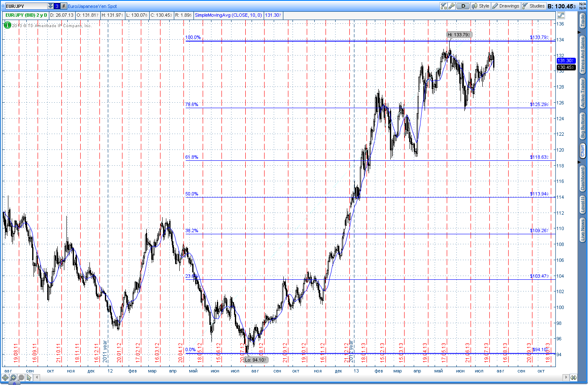Open chart settings wrench icon
588x385 pixels.
[452, 6]
